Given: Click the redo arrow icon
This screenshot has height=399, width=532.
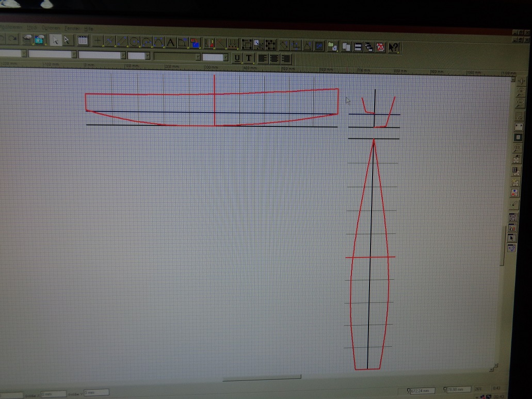Looking at the screenshot, I should pyautogui.click(x=13, y=39).
